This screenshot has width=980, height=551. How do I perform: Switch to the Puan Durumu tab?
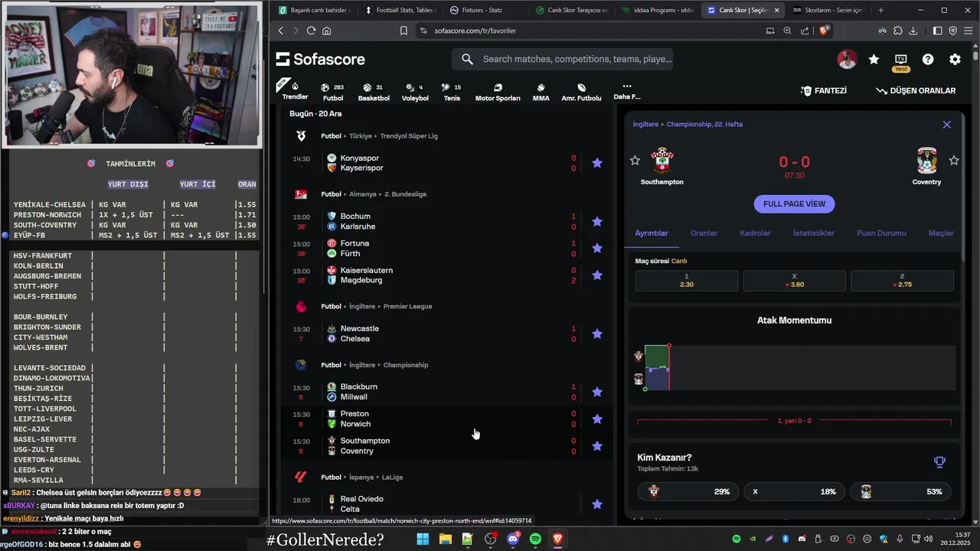pos(881,233)
